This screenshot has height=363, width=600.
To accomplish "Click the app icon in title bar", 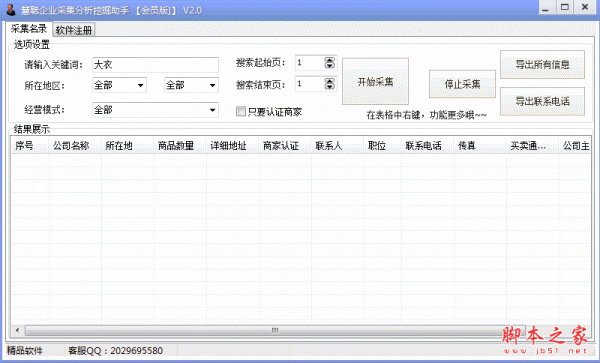I will 11,10.
